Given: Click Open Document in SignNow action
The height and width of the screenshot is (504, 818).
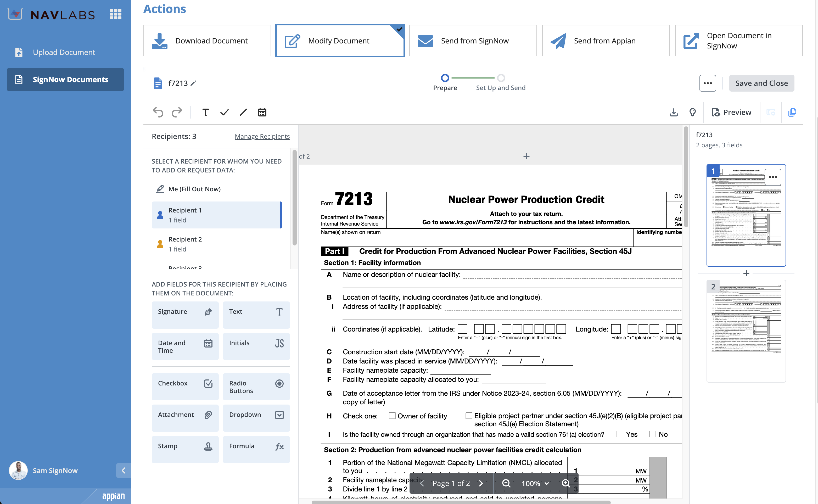Looking at the screenshot, I should (739, 41).
